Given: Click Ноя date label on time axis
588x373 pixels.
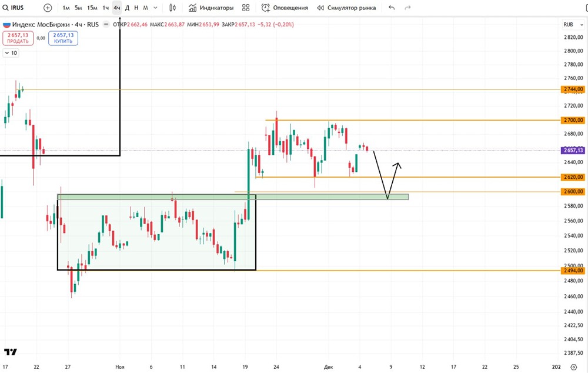Looking at the screenshot, I should 119,367.
